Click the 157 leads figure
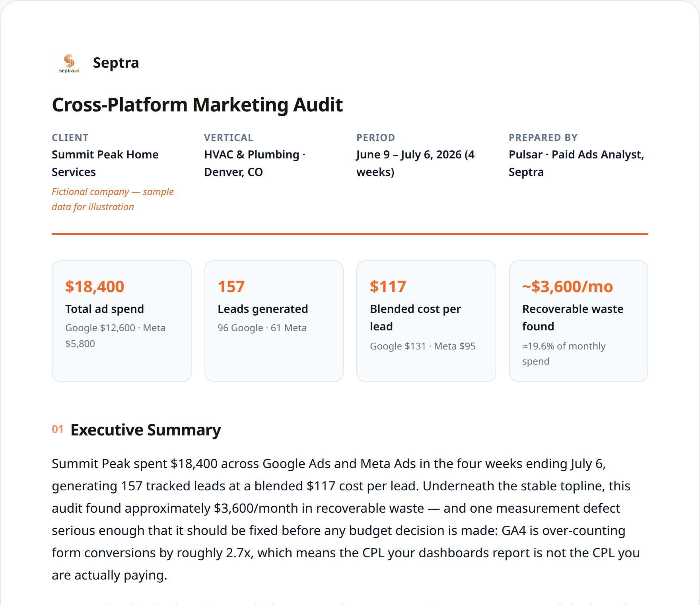 pos(231,287)
